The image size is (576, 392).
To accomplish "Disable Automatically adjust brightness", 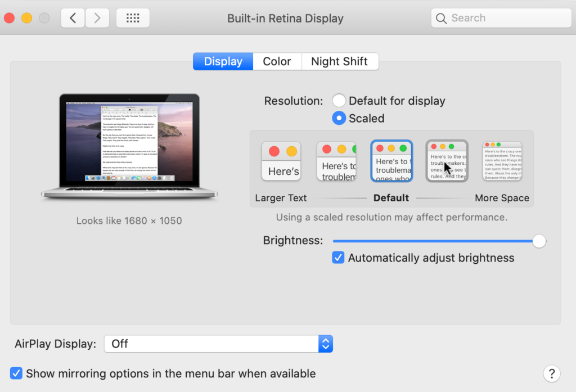I will (338, 258).
